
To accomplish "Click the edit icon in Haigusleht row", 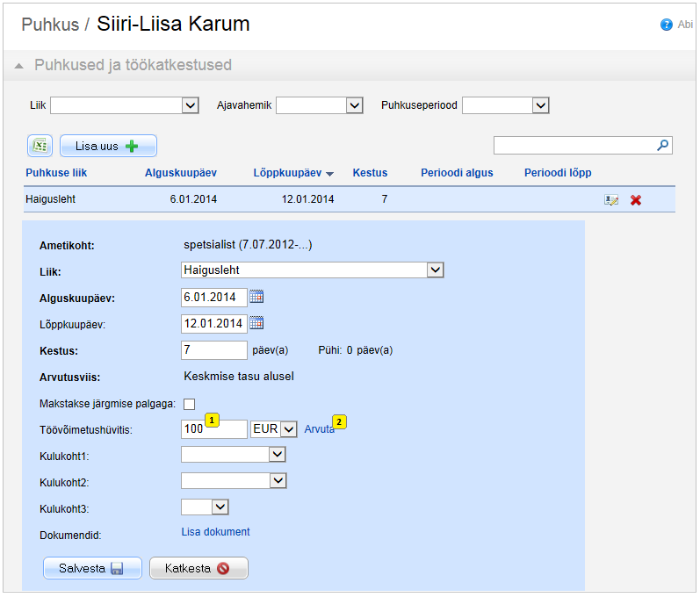I will point(611,200).
